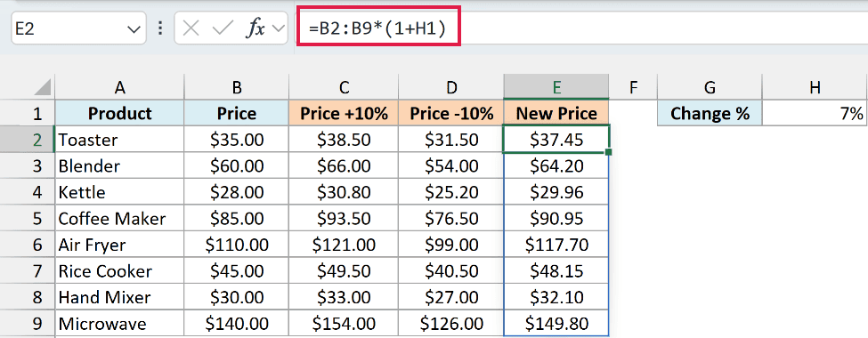Image resolution: width=868 pixels, height=338 pixels.
Task: Click the $85.00 price cell
Action: (237, 219)
